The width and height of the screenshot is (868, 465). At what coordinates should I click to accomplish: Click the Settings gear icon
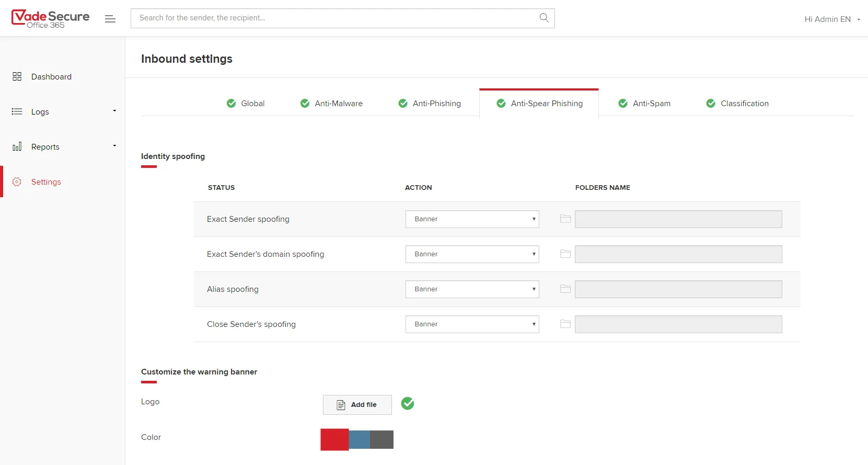[x=17, y=182]
